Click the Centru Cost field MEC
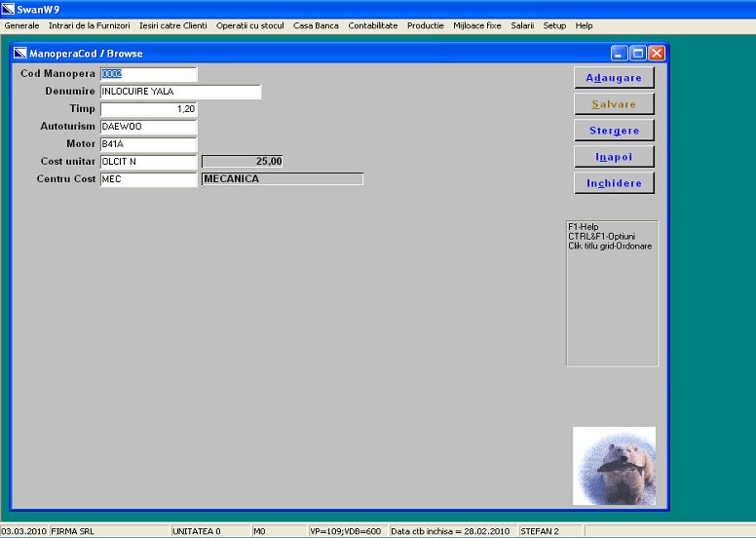The height and width of the screenshot is (538, 756). (148, 179)
